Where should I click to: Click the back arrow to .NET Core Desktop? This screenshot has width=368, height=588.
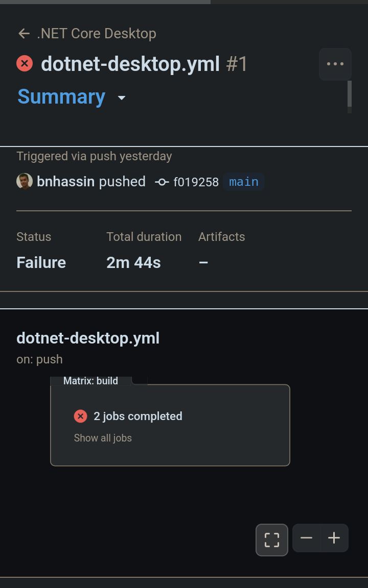[24, 33]
